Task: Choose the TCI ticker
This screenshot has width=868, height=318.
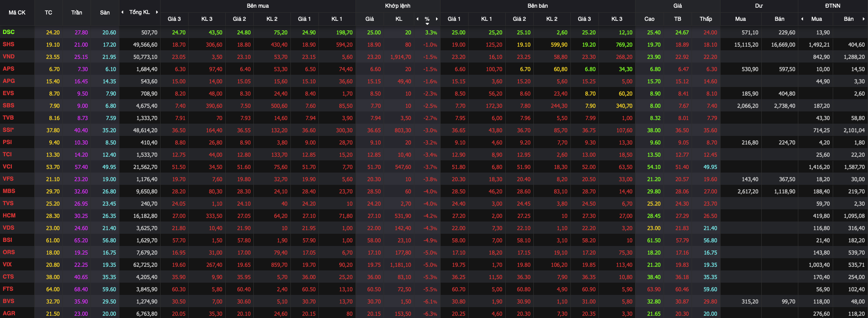Action: coord(7,154)
